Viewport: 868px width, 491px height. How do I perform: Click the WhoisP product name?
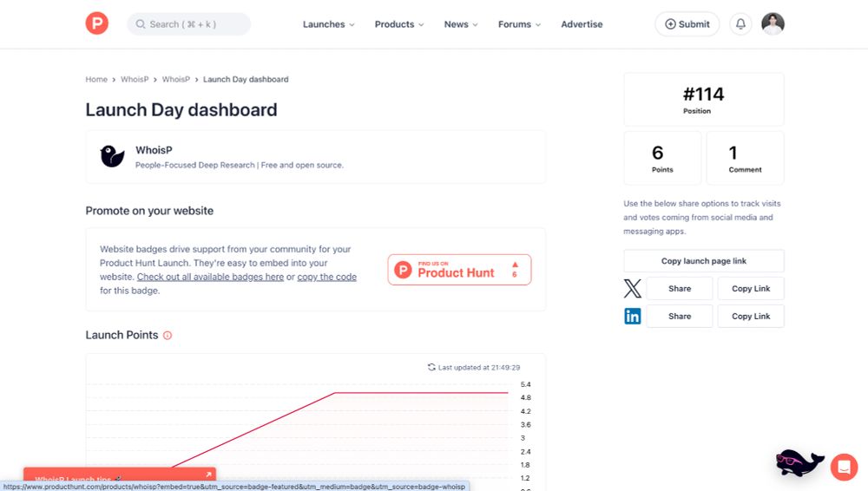click(x=154, y=150)
